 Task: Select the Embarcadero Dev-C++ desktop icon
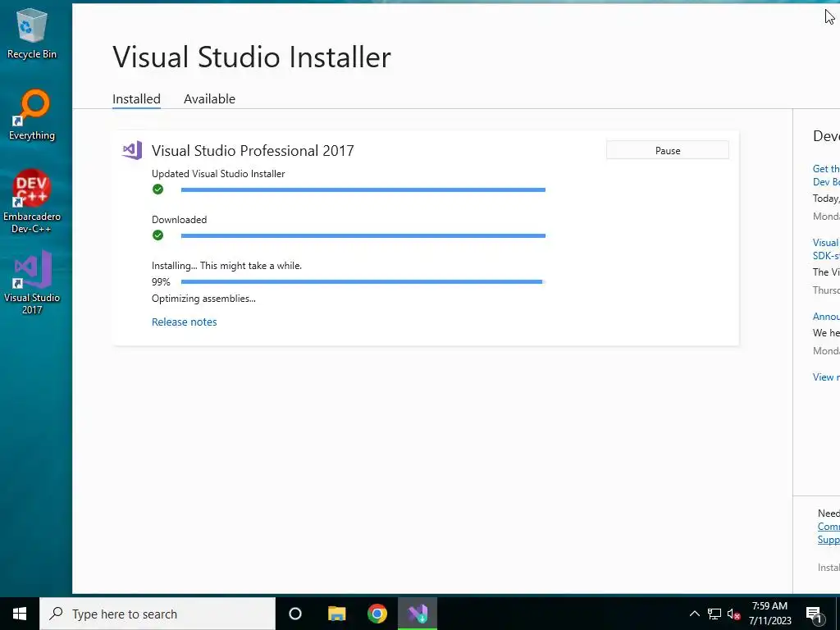coord(32,202)
